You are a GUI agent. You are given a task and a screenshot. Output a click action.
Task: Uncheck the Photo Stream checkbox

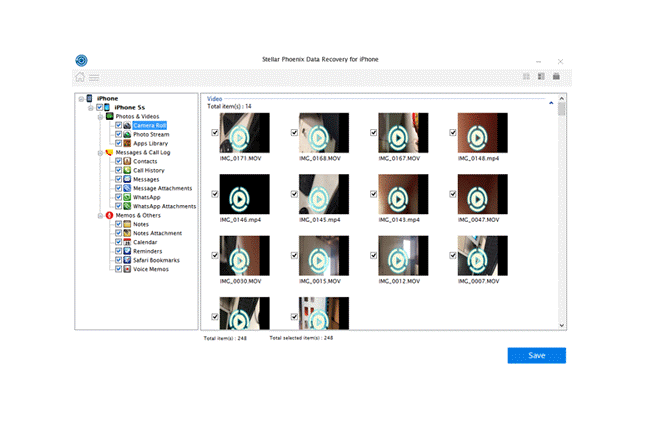118,134
